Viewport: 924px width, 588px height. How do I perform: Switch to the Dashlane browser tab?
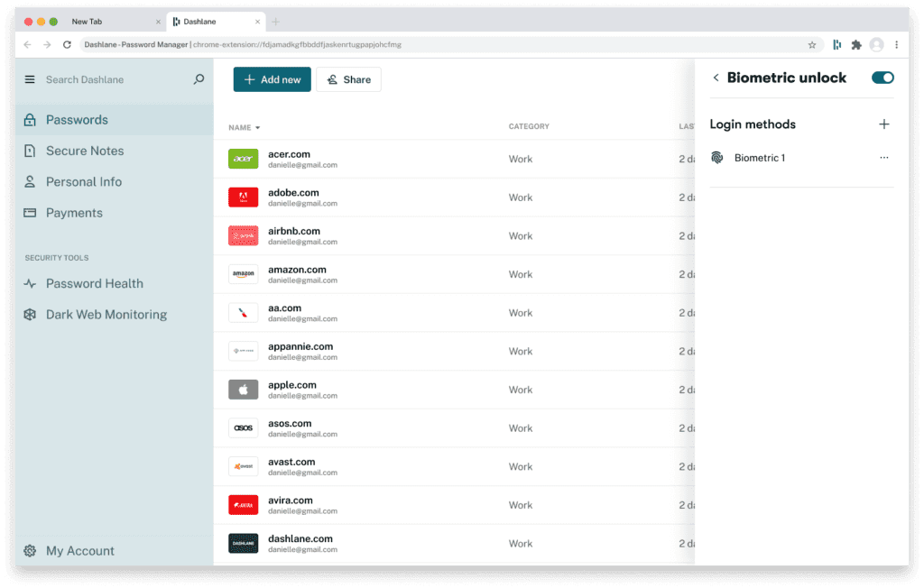coord(216,22)
